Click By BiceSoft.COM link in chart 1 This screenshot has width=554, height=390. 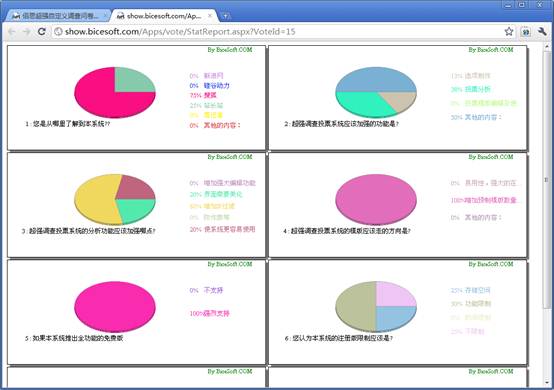click(x=230, y=50)
